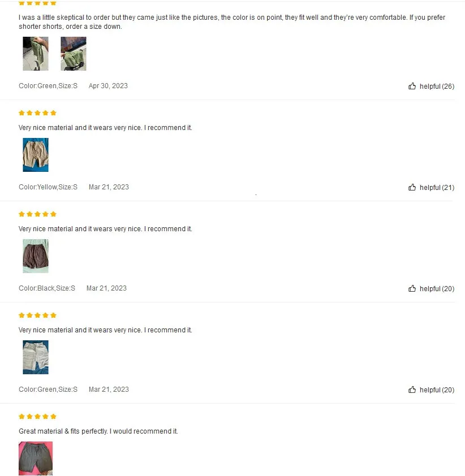Open light grey shorts review photo
465x476 pixels.
(36, 357)
